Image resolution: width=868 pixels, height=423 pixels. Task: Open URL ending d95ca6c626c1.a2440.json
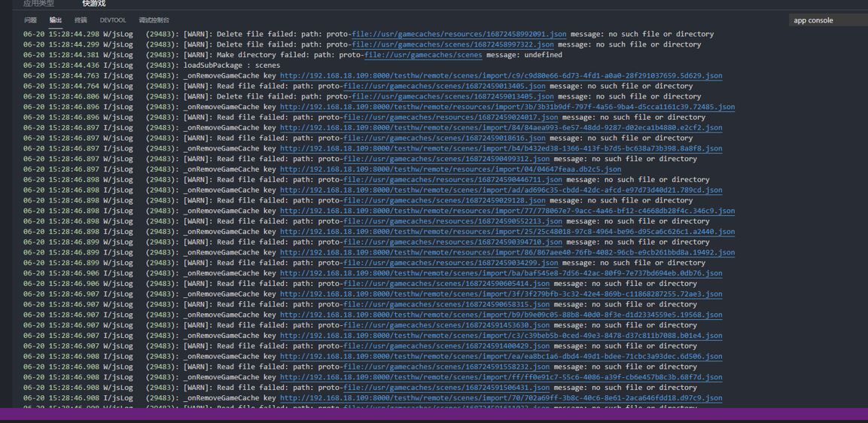coord(507,231)
